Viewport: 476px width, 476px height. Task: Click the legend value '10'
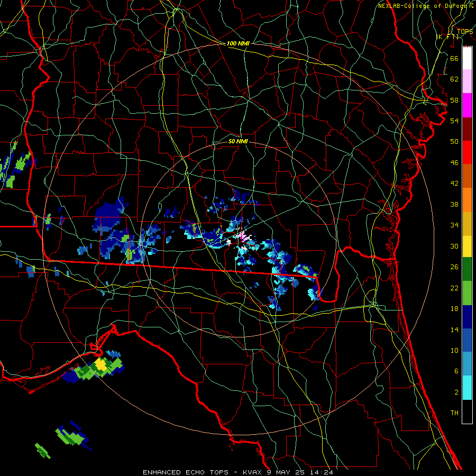454,350
